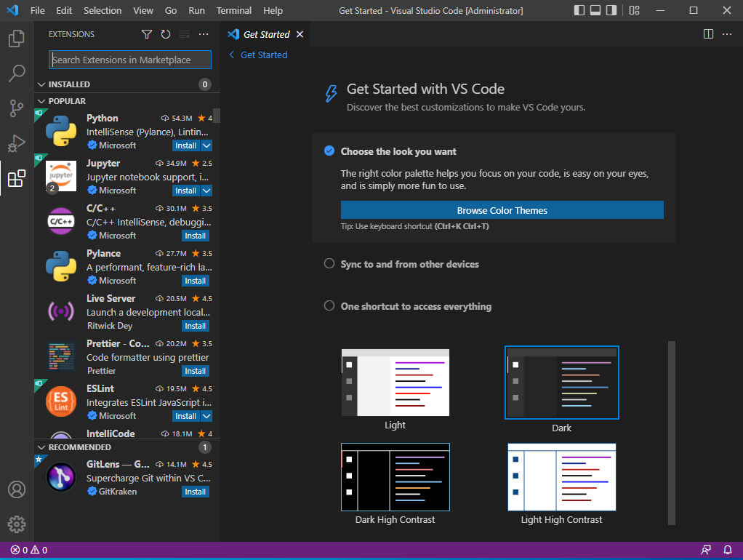Open Source Control view
Viewport: 743px width, 560px height.
tap(16, 108)
